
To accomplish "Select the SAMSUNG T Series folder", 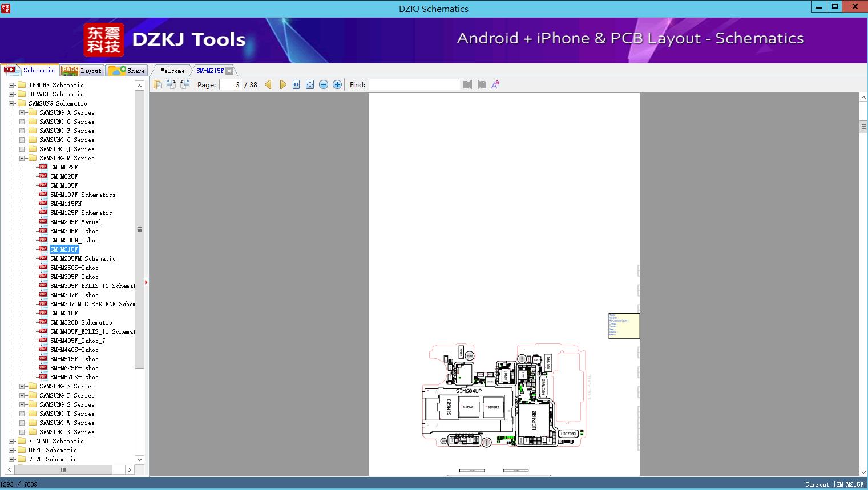I will click(67, 414).
